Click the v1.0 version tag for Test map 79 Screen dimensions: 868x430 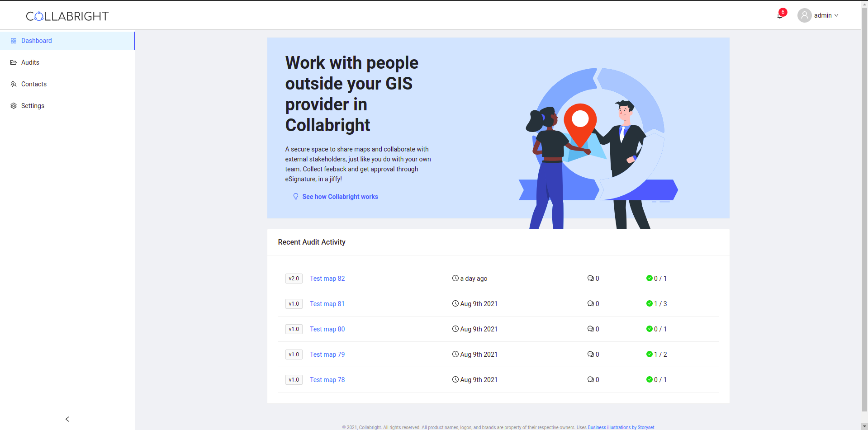[294, 354]
